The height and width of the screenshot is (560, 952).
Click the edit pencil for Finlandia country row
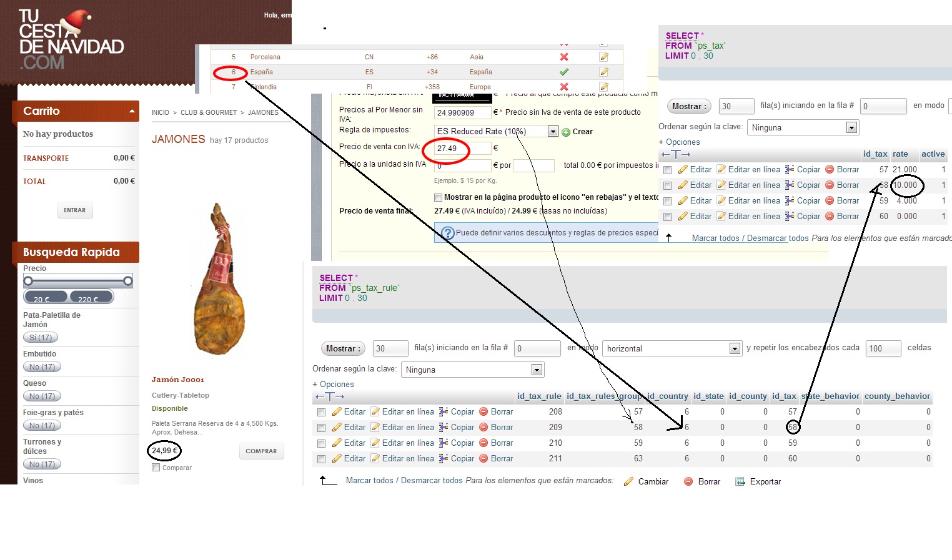pos(603,87)
